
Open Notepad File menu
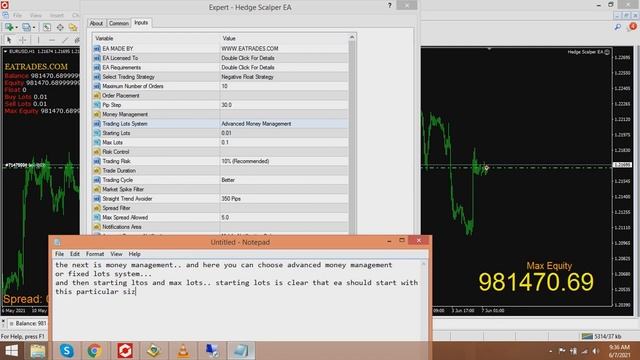60,254
